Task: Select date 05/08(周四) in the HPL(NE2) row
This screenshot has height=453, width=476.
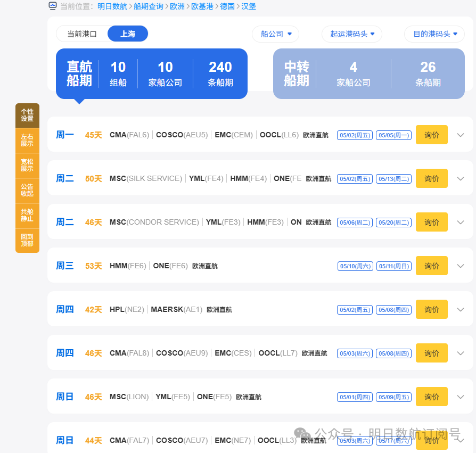Action: pos(393,310)
